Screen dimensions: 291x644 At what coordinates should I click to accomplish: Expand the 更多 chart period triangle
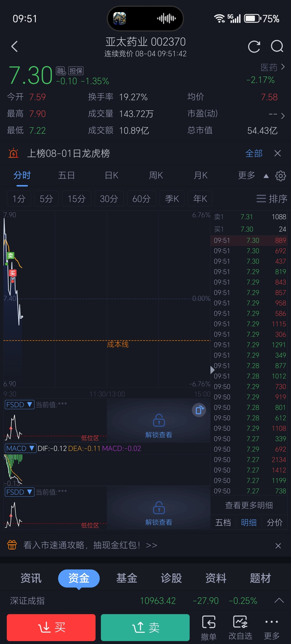coord(266,176)
